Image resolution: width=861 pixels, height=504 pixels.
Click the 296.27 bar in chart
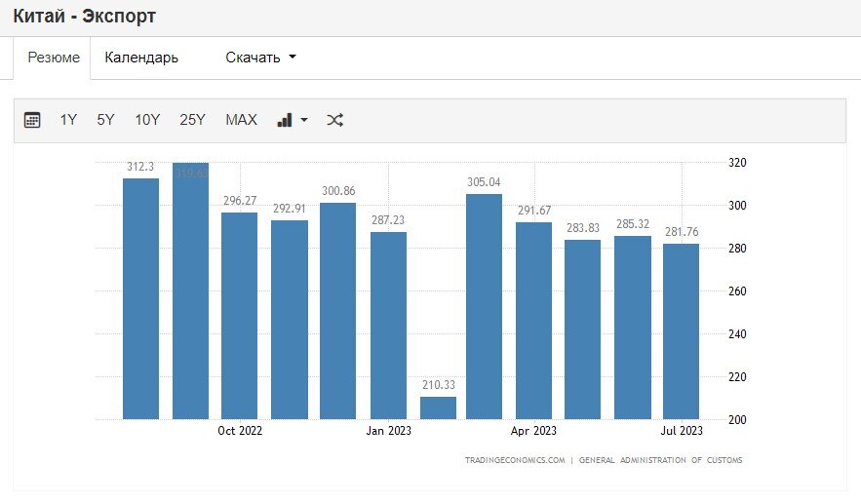[x=240, y=316]
